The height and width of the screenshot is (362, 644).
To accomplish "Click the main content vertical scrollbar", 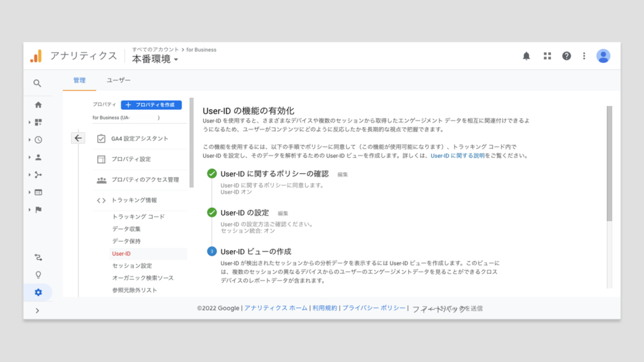I will (609, 163).
